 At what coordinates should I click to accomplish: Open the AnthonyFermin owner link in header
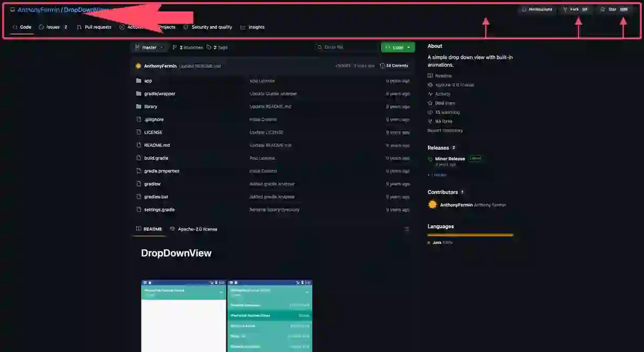38,10
